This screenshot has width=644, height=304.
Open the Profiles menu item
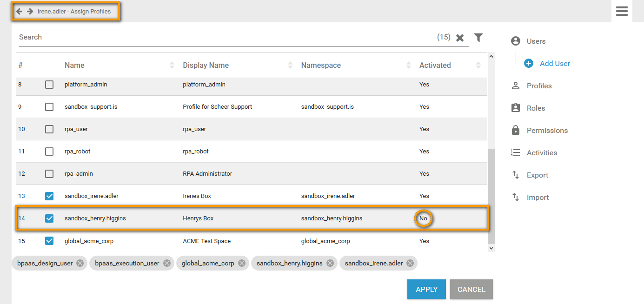coord(539,86)
